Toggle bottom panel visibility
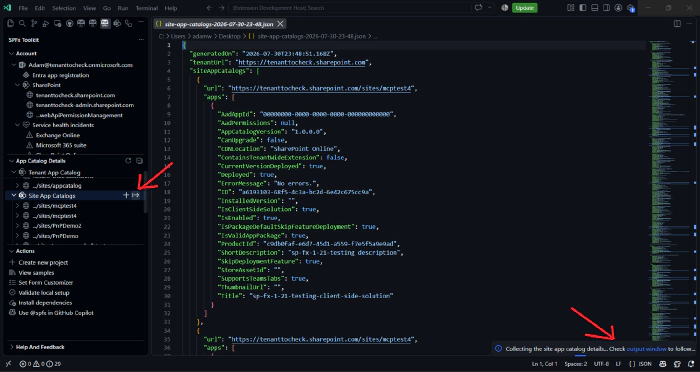The height and width of the screenshot is (372, 700). point(594,8)
